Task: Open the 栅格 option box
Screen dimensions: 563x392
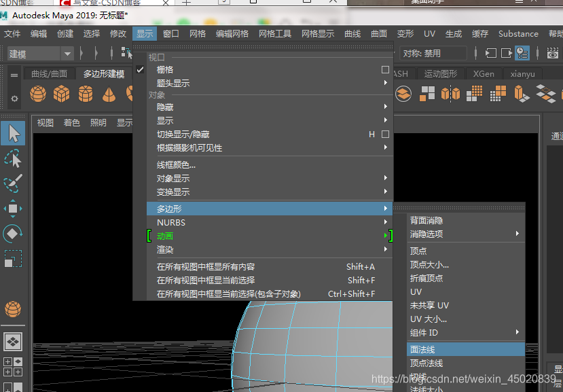Action: tap(385, 70)
